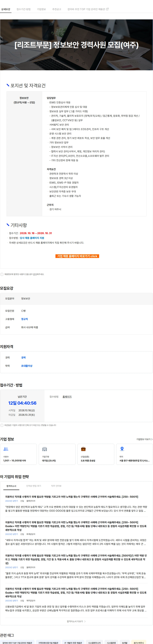Click 당사 채용 홈페이지 지원 text
Viewport: 153px width, 644px height.
32,238
